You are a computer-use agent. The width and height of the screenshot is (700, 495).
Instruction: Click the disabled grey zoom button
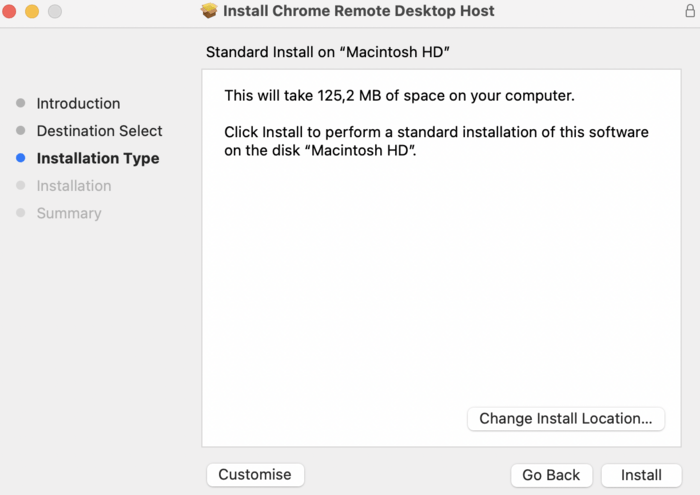55,11
